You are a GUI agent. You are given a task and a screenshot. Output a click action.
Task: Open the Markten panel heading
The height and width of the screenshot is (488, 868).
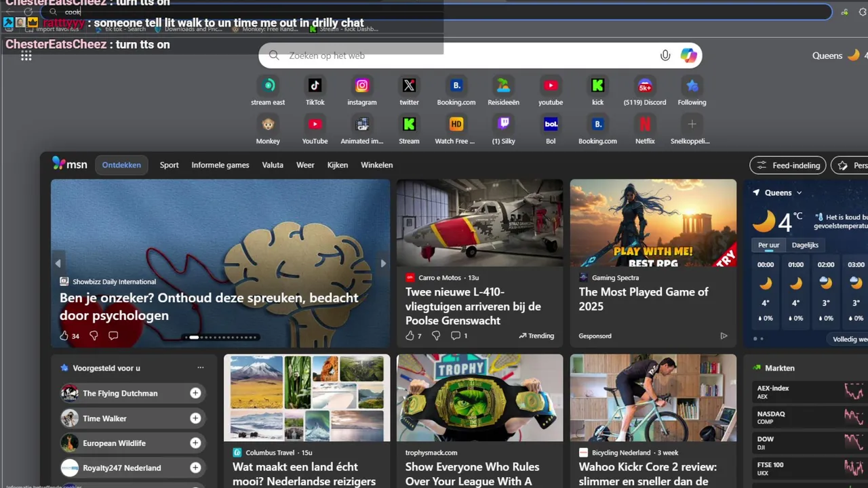click(x=779, y=368)
